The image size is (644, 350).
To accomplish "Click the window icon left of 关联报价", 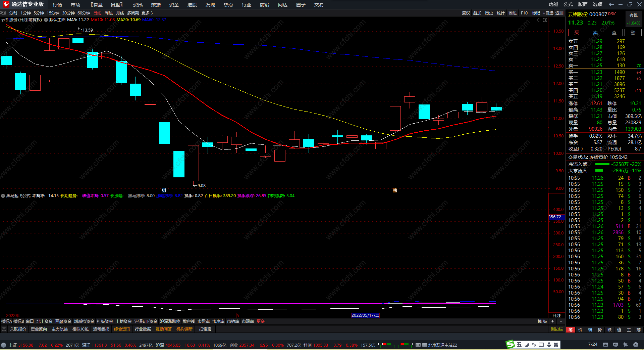I will [x=4, y=329].
